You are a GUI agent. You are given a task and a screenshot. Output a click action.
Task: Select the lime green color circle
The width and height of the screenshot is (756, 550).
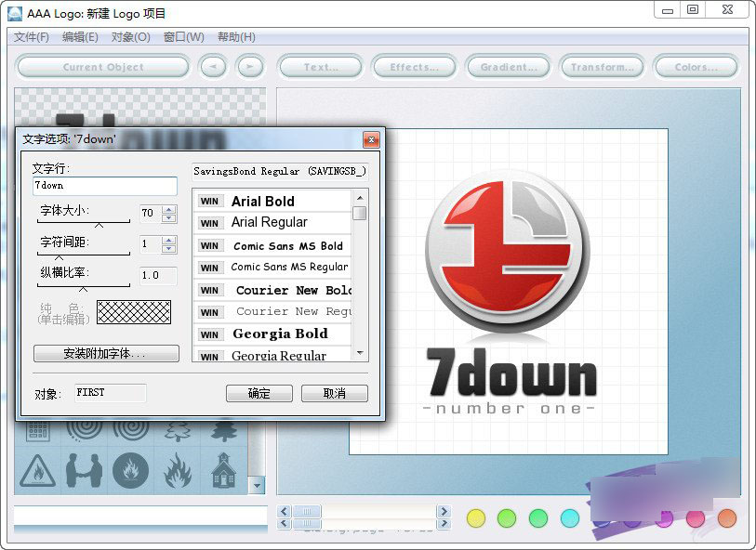[507, 518]
